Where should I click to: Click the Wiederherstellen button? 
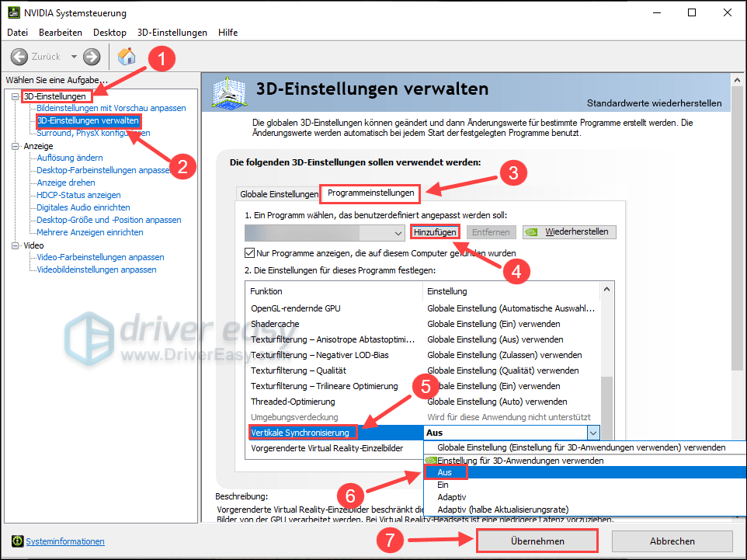(x=569, y=232)
